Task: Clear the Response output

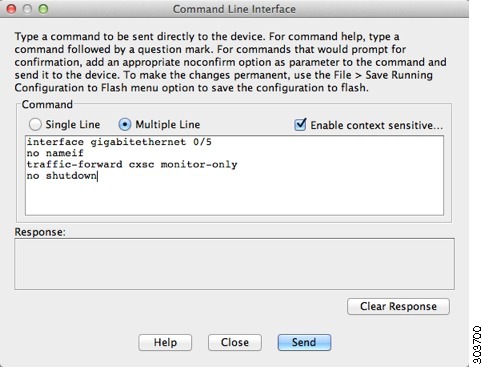Action: [x=398, y=306]
